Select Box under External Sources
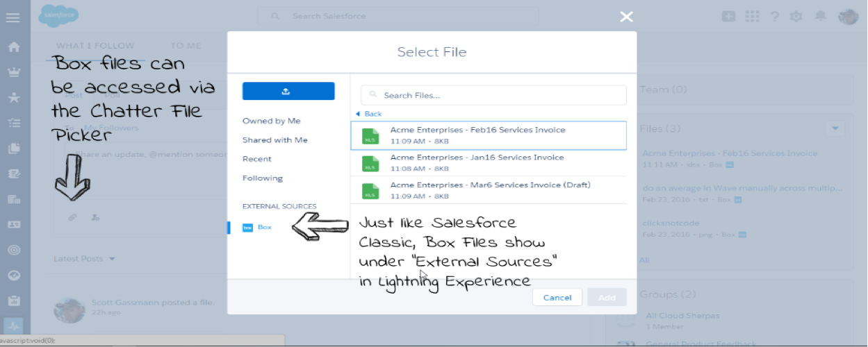The width and height of the screenshot is (868, 347). point(264,227)
